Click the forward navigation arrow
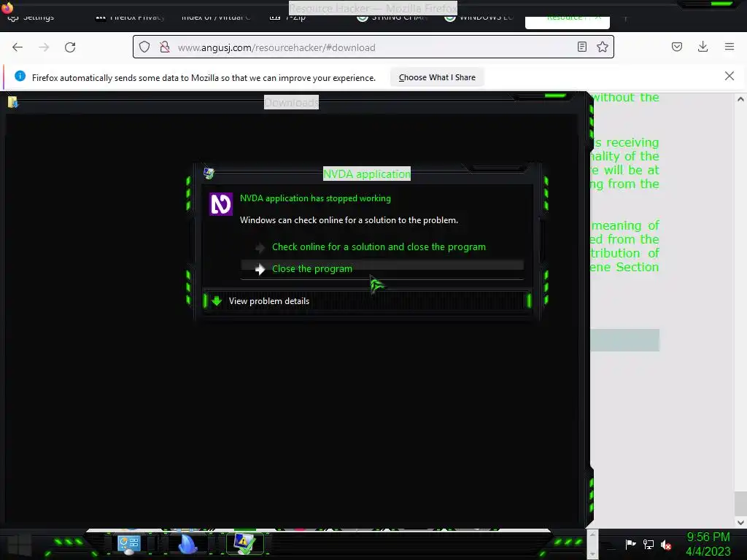 tap(44, 47)
